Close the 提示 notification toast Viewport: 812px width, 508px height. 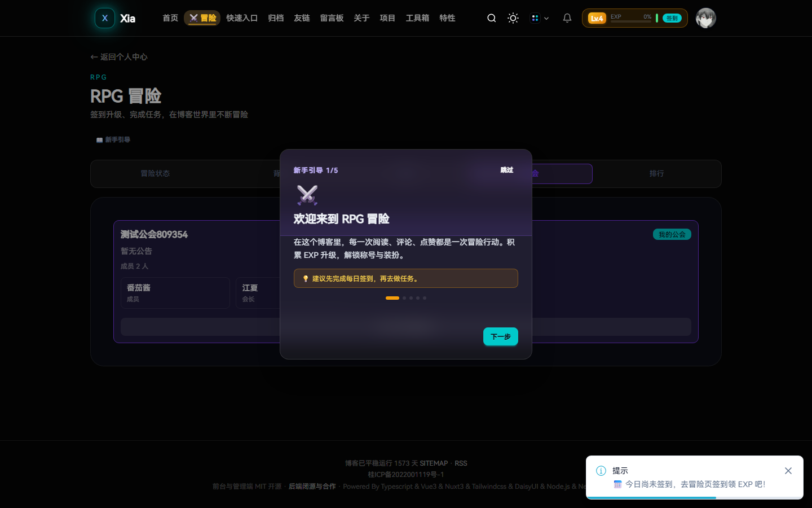click(788, 471)
